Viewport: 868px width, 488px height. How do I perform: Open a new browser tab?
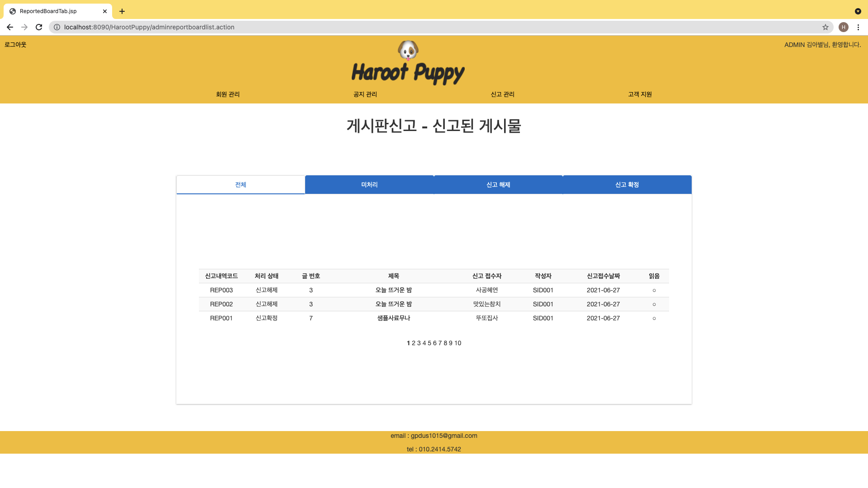pos(122,11)
